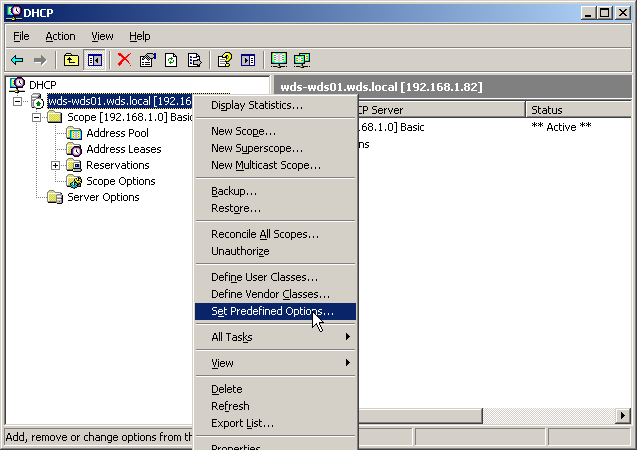The width and height of the screenshot is (637, 450).
Task: Click the Address Pool icon
Action: tap(74, 133)
